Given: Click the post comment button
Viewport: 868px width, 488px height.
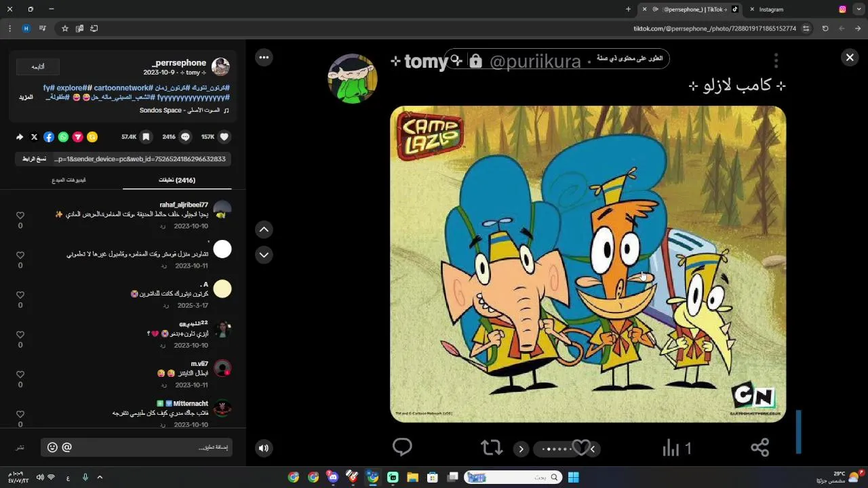Looking at the screenshot, I should pos(20,447).
